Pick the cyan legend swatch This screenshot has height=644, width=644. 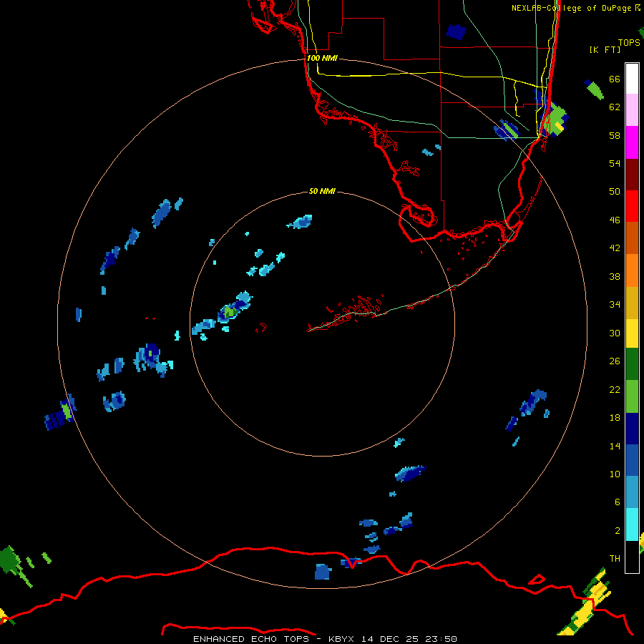point(632,525)
